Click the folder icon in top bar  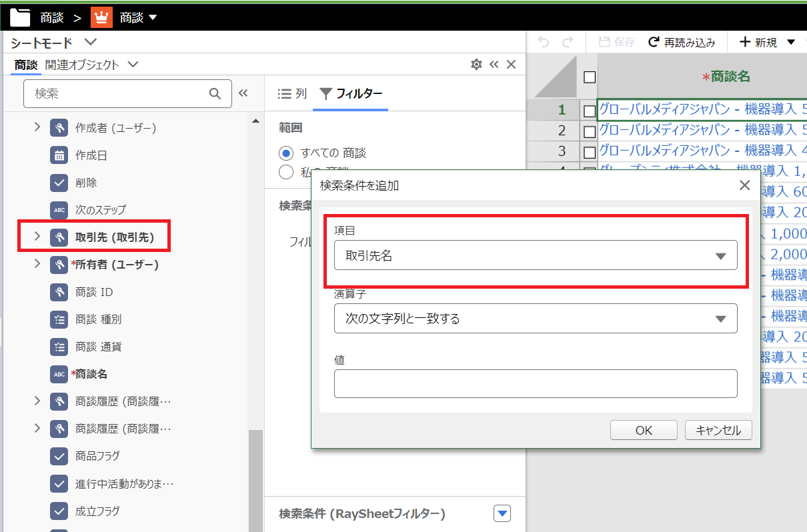point(20,17)
